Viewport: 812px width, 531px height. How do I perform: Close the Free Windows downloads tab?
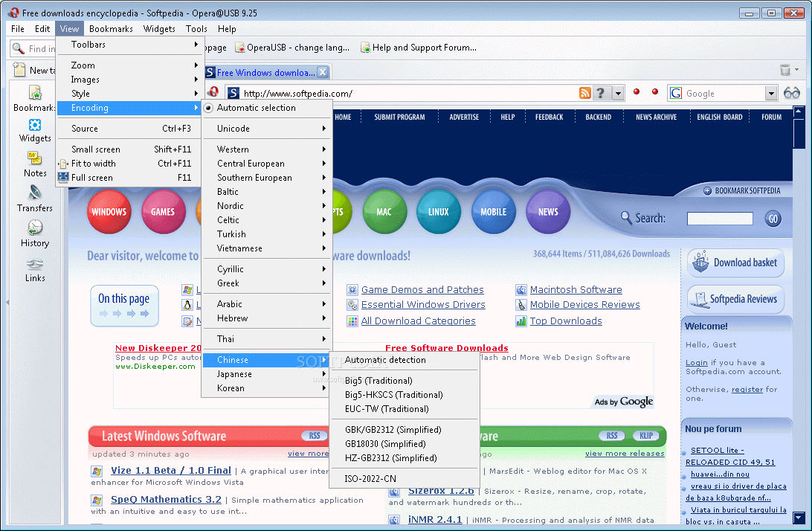(x=323, y=72)
